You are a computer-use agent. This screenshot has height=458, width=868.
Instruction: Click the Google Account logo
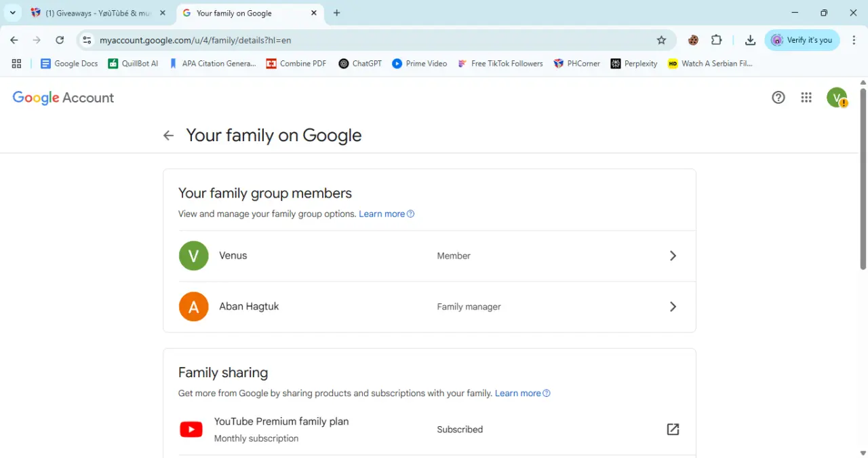click(x=63, y=98)
